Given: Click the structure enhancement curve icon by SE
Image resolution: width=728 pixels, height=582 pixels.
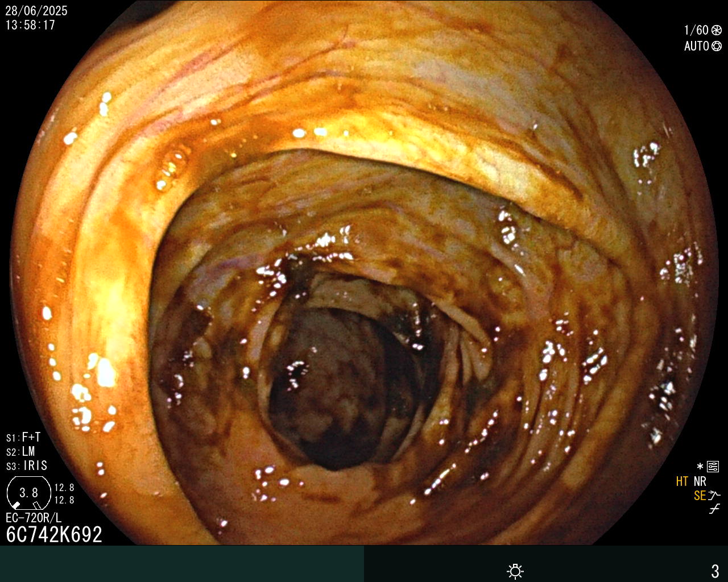Looking at the screenshot, I should (714, 496).
